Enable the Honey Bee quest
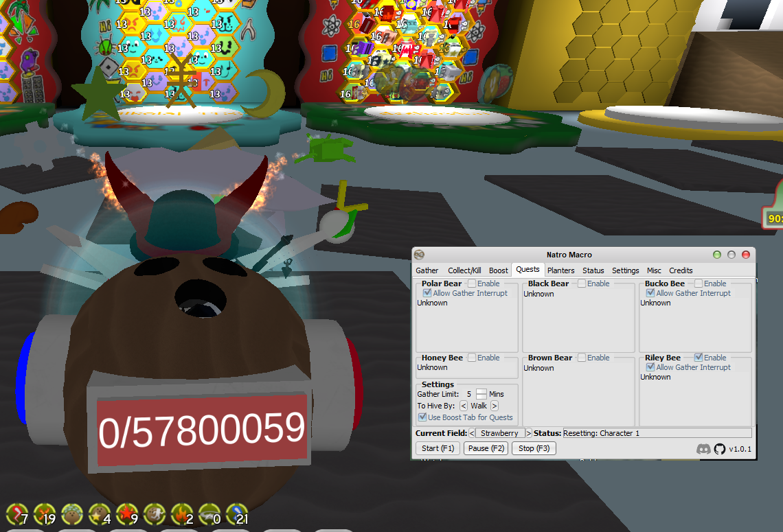The width and height of the screenshot is (783, 532). [472, 358]
